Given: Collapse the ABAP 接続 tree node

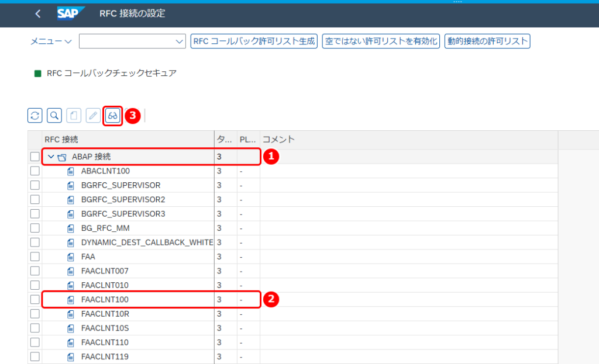Looking at the screenshot, I should tap(51, 157).
